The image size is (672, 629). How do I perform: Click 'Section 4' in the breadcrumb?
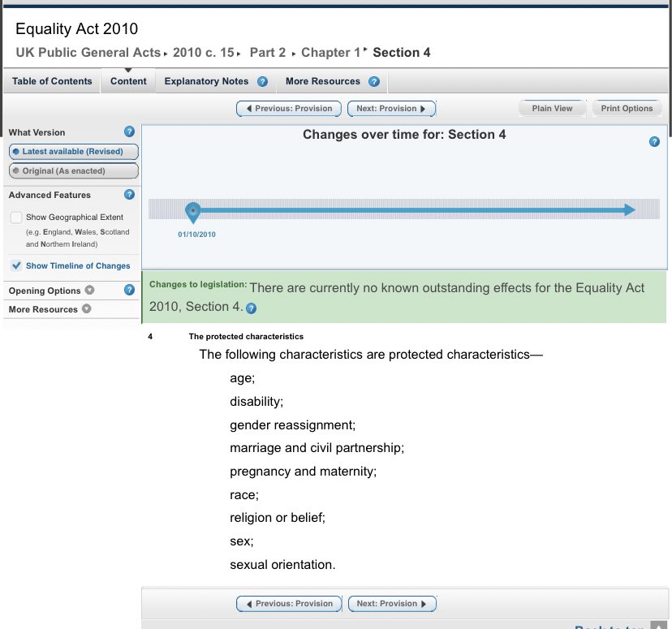click(402, 52)
